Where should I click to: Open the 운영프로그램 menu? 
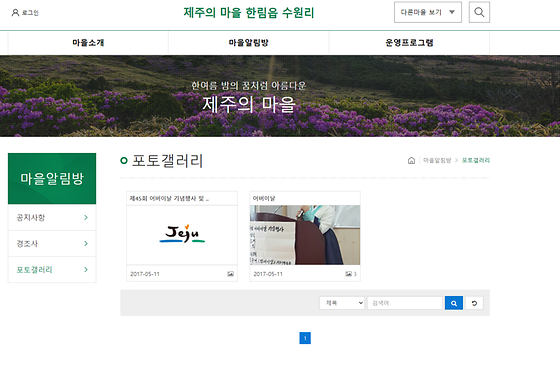[409, 43]
